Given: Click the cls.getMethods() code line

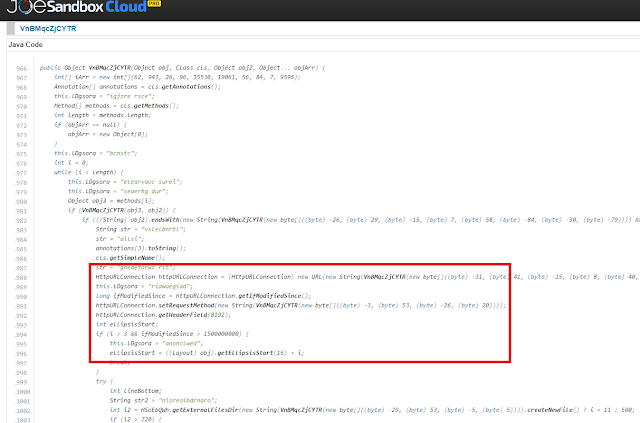Looking at the screenshot, I should [x=117, y=106].
